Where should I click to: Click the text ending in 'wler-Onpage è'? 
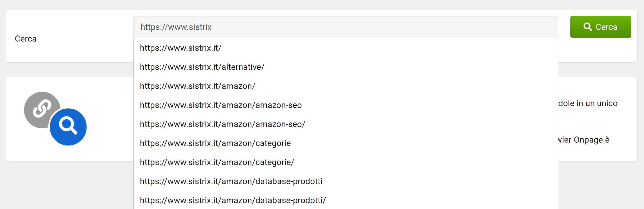[x=584, y=140]
